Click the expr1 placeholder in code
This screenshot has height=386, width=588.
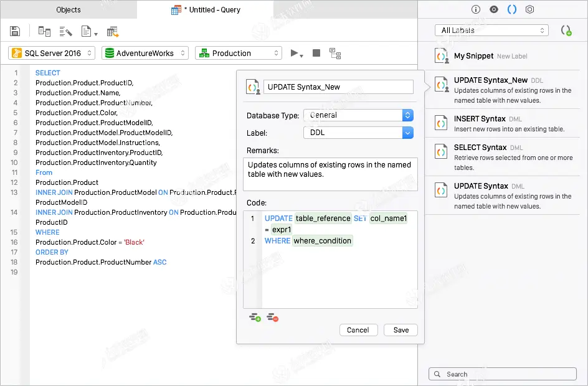282,229
